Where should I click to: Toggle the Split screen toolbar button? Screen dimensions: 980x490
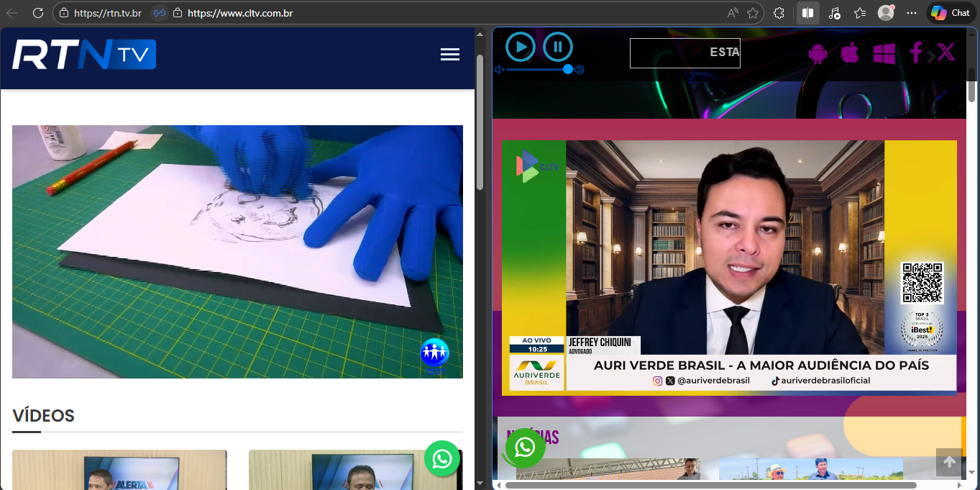pos(807,13)
